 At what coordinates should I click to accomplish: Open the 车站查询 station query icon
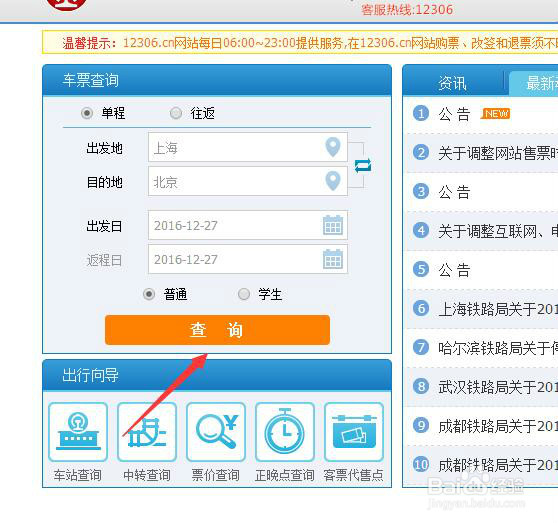78,432
